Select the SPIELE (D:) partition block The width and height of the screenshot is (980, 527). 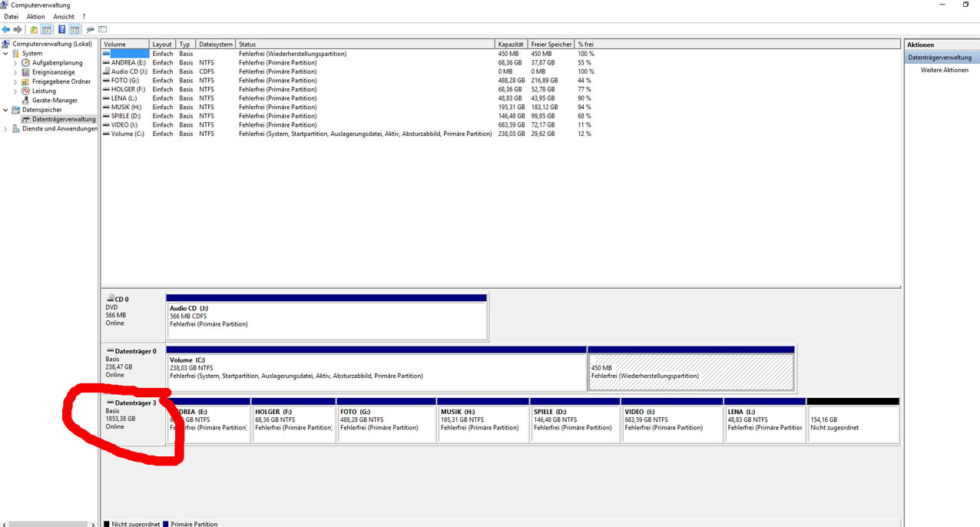574,420
